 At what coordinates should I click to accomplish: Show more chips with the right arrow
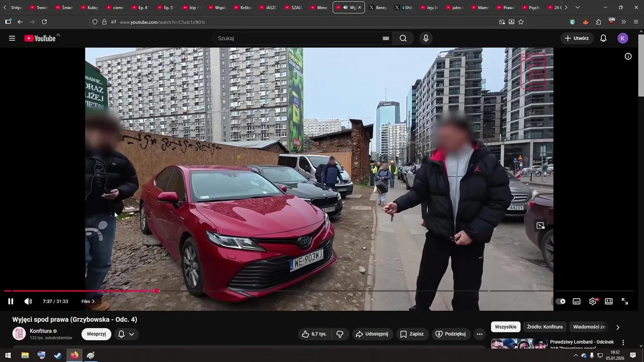coord(618,327)
